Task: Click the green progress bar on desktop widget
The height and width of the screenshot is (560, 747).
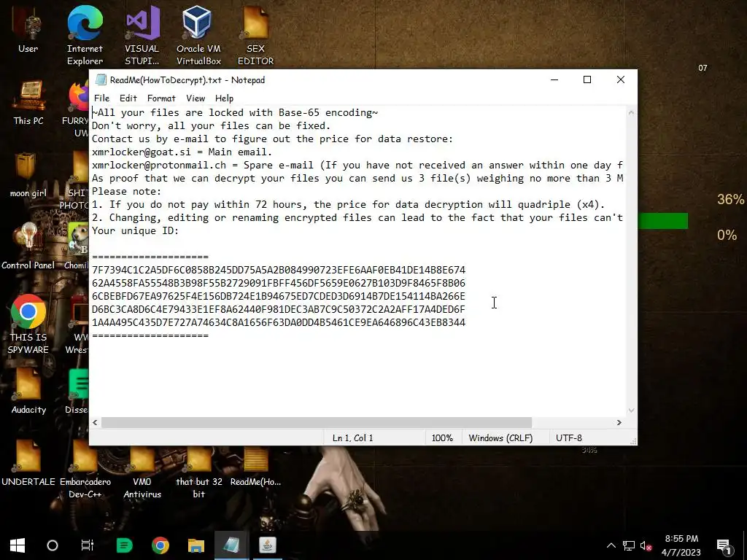Action: click(x=662, y=221)
